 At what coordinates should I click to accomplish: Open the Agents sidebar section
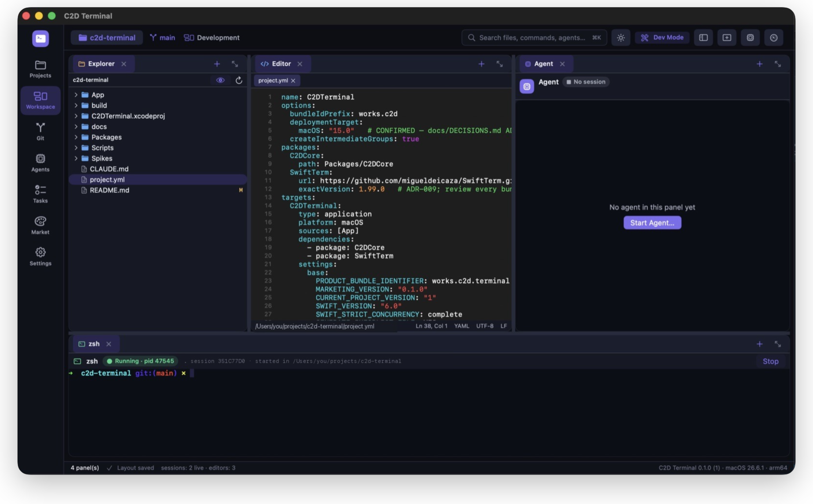click(40, 163)
